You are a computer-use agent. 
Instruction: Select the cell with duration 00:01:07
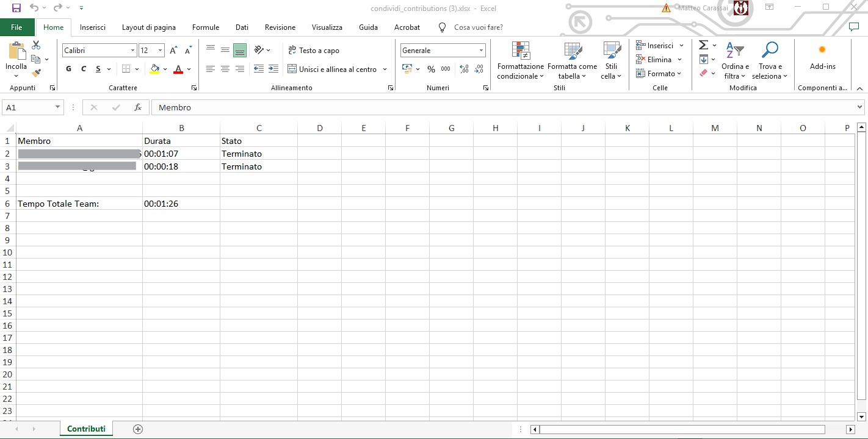(181, 154)
